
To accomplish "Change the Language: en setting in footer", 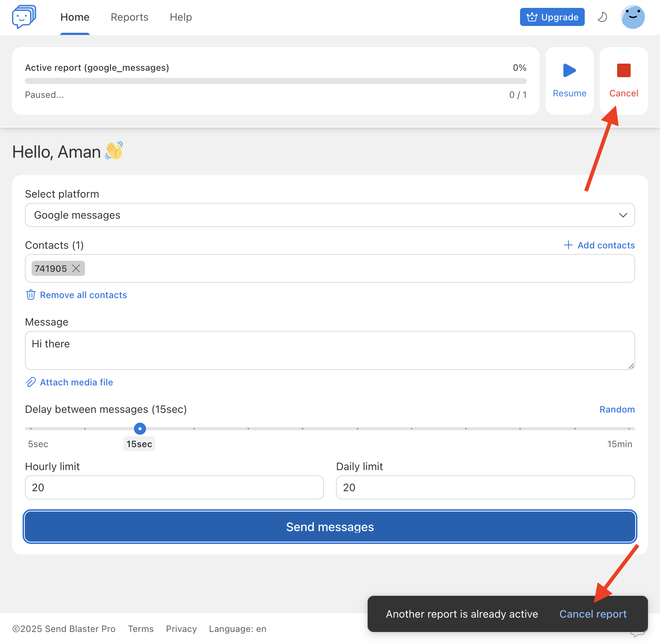I will pos(237,629).
